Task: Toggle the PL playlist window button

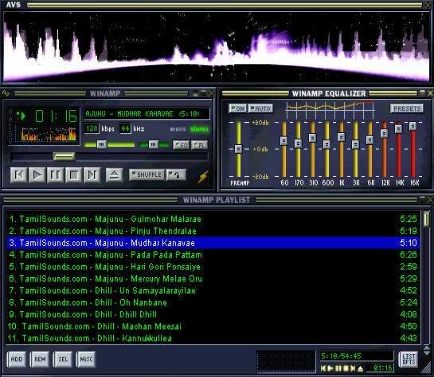Action: click(x=200, y=145)
